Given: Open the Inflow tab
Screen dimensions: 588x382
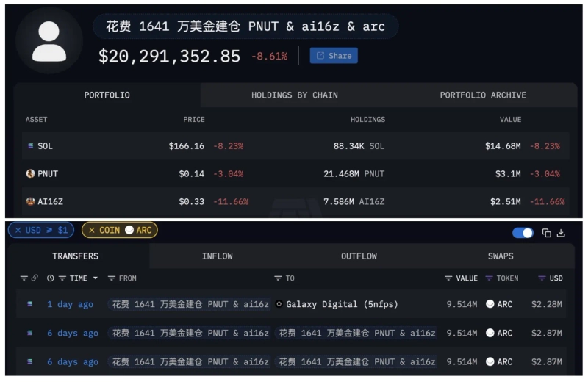Looking at the screenshot, I should coord(217,256).
